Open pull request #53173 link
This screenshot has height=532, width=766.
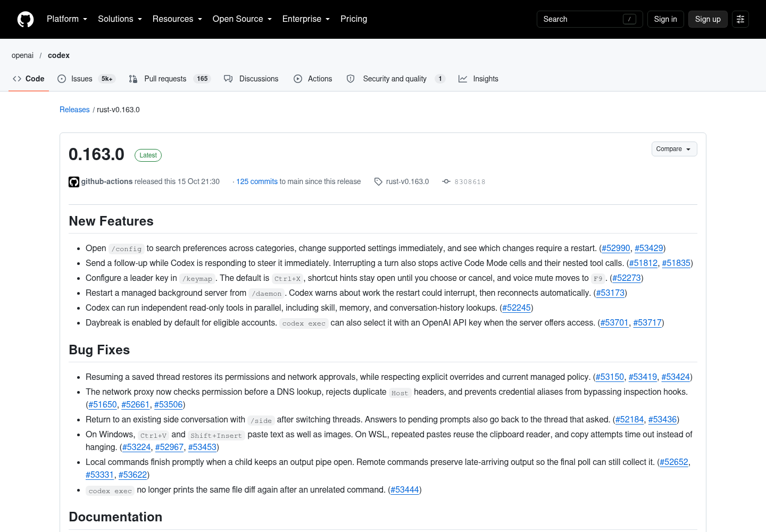[610, 293]
